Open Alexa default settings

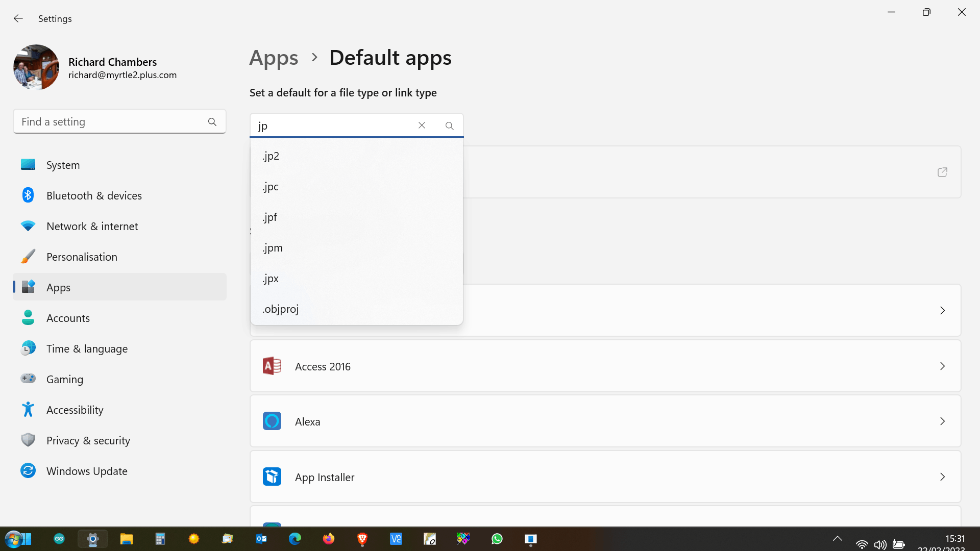(605, 421)
